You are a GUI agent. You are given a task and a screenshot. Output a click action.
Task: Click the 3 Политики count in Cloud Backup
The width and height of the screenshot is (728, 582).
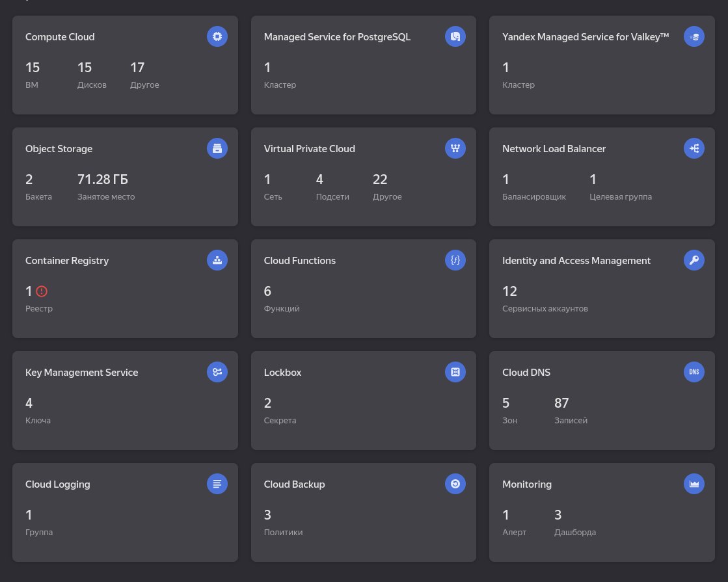tap(283, 522)
